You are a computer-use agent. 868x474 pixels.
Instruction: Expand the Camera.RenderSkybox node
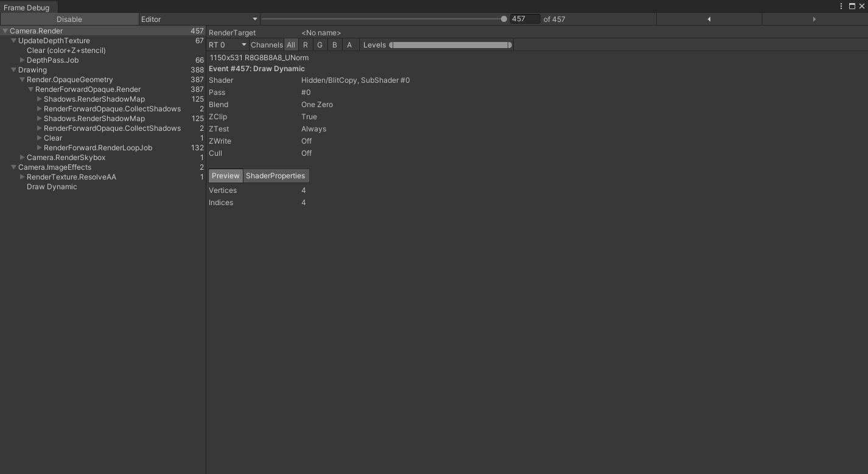pos(22,158)
